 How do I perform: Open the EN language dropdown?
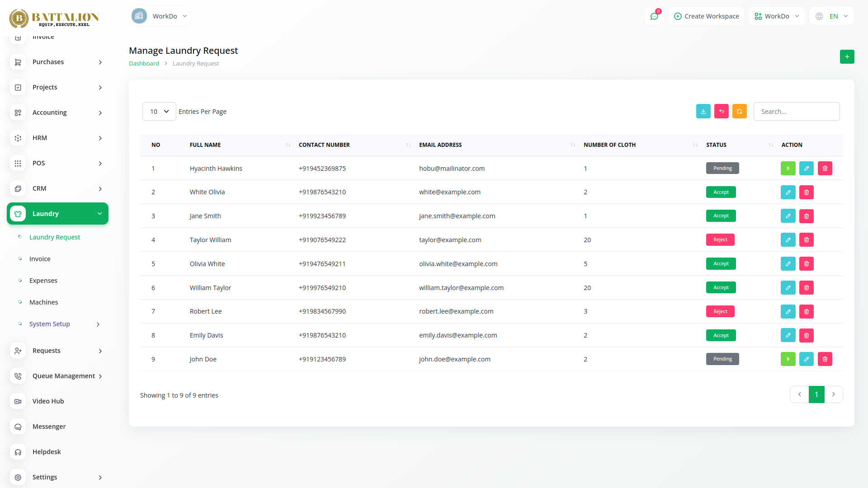pyautogui.click(x=832, y=16)
